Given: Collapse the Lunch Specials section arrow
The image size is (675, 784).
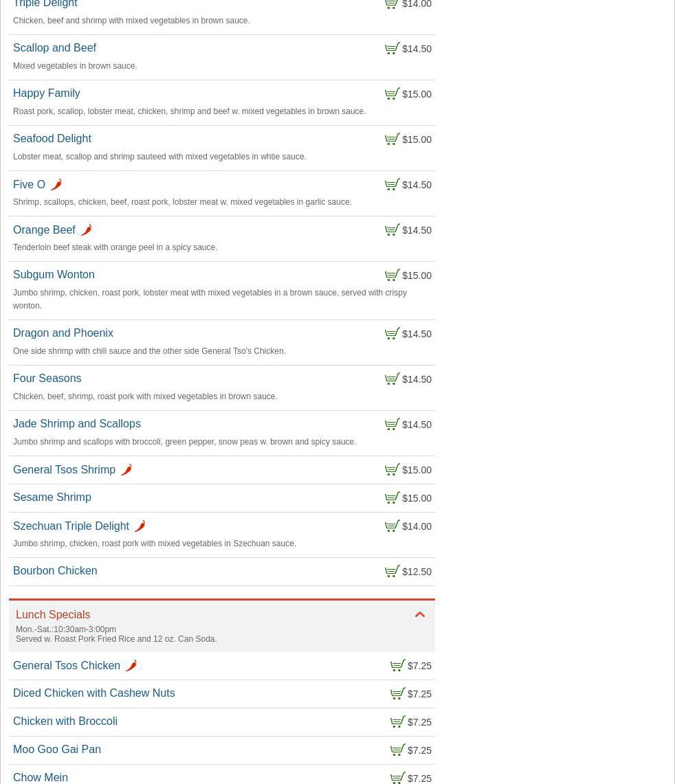Looking at the screenshot, I should tap(419, 615).
